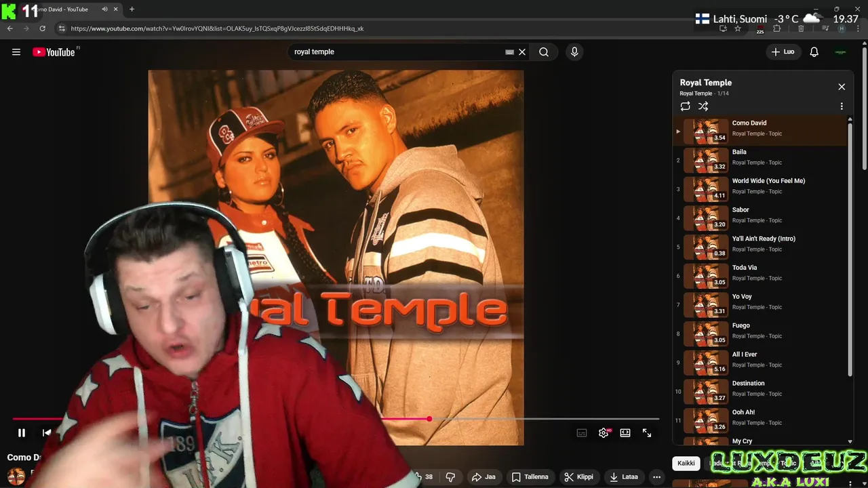Open the Royal Temple playlist title link
This screenshot has height=488, width=868.
(x=706, y=83)
